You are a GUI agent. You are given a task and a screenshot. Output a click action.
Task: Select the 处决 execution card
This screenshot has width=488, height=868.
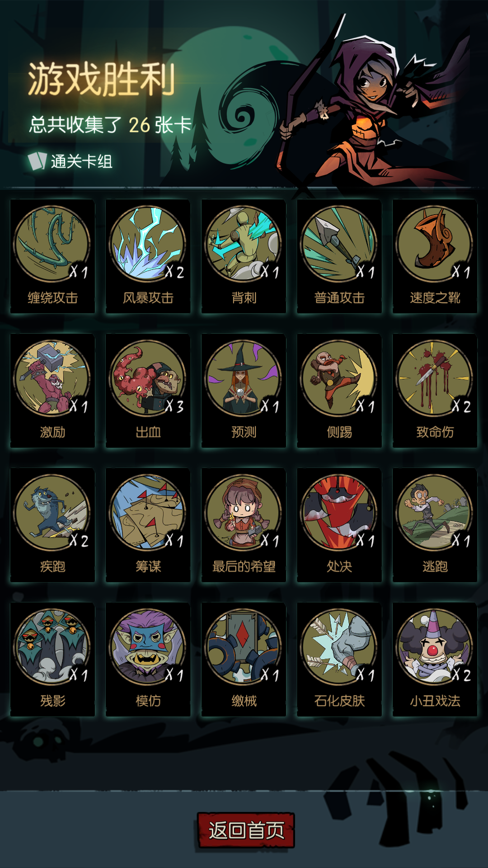click(x=339, y=525)
